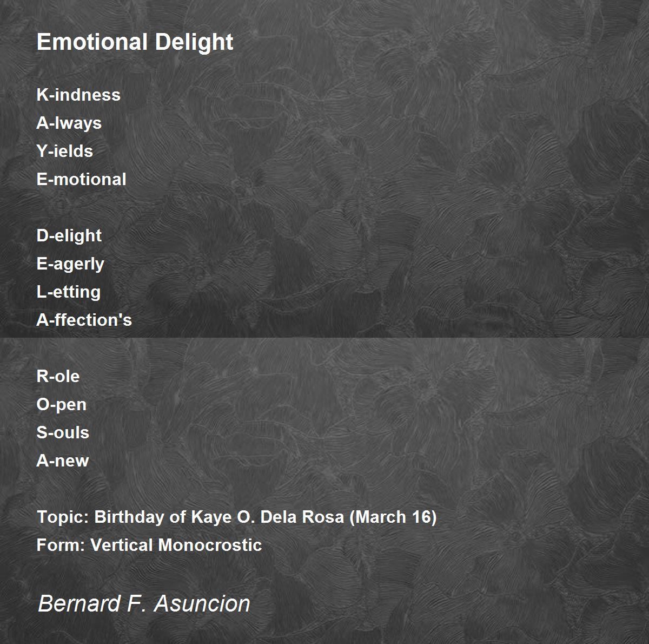Click the word Monocrostic in the form line
Viewport: 649px width, 644px height.
click(x=210, y=544)
